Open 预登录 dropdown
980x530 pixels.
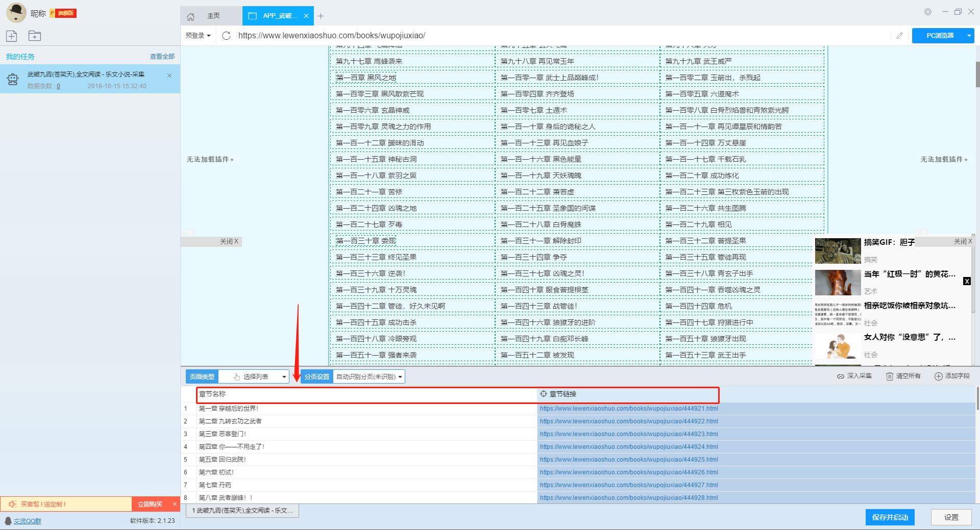coord(198,35)
